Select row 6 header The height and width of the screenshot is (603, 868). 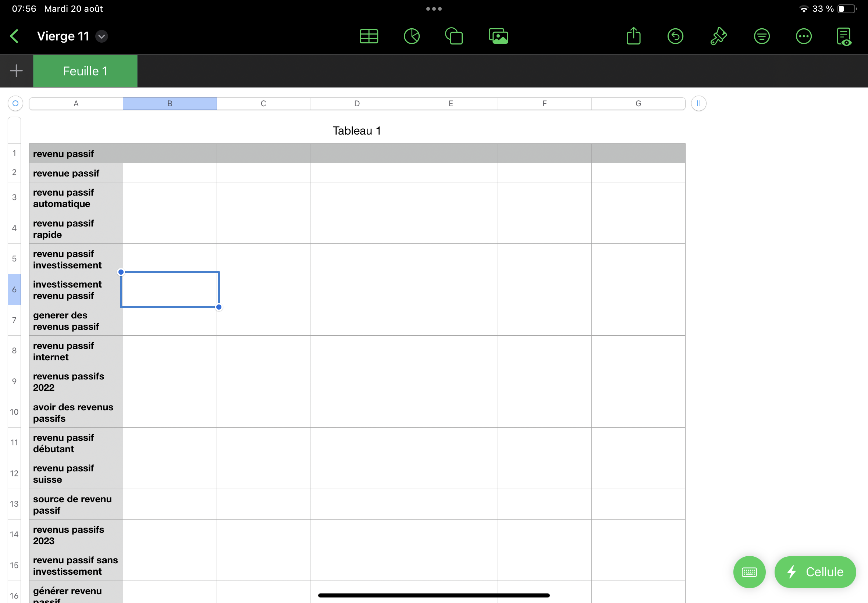click(14, 289)
